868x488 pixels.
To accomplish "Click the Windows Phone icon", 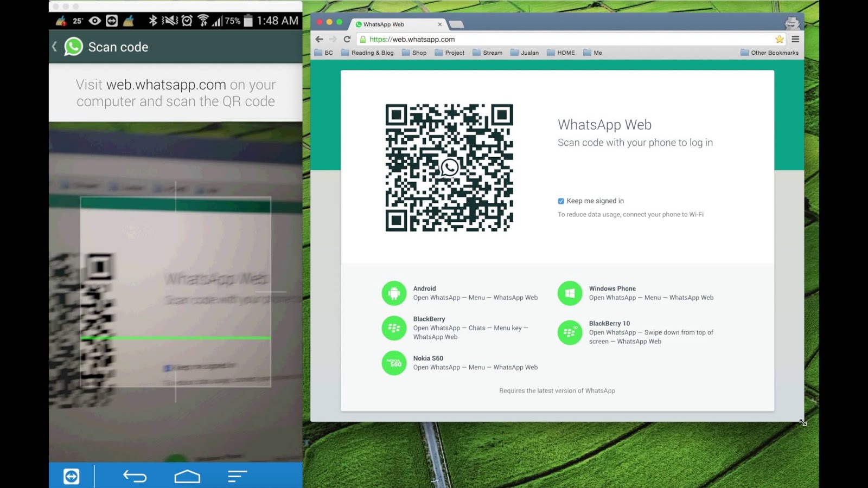I will 570,293.
